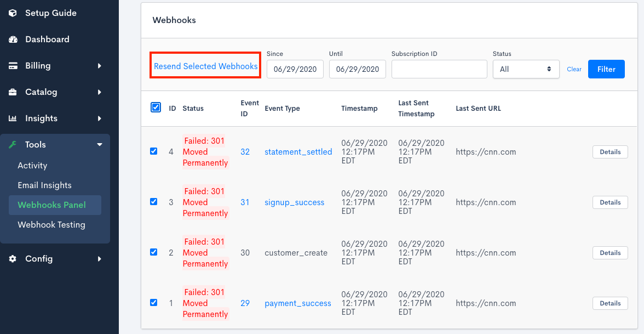
Task: Collapse the Tools menu arrow
Action: pos(100,145)
